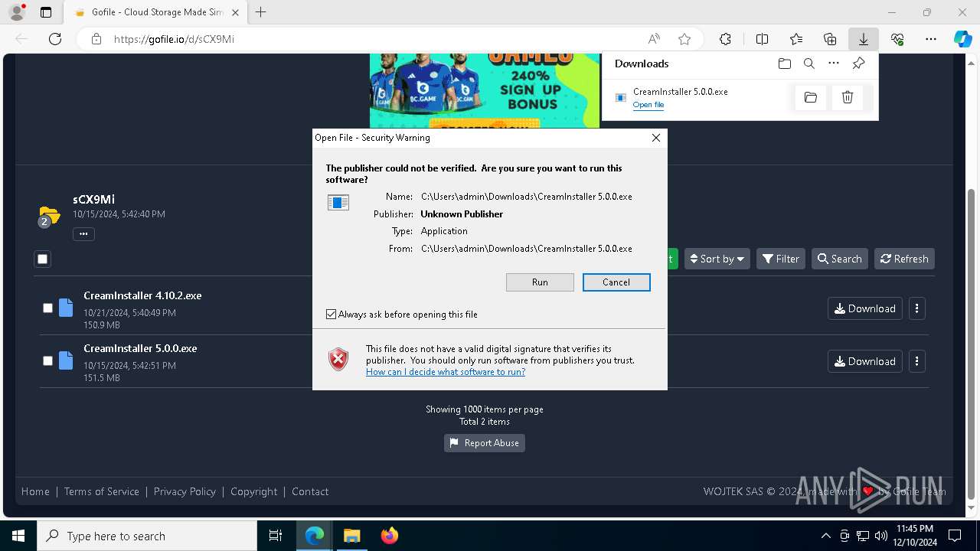
Task: Open Split screen icon
Action: pyautogui.click(x=762, y=39)
